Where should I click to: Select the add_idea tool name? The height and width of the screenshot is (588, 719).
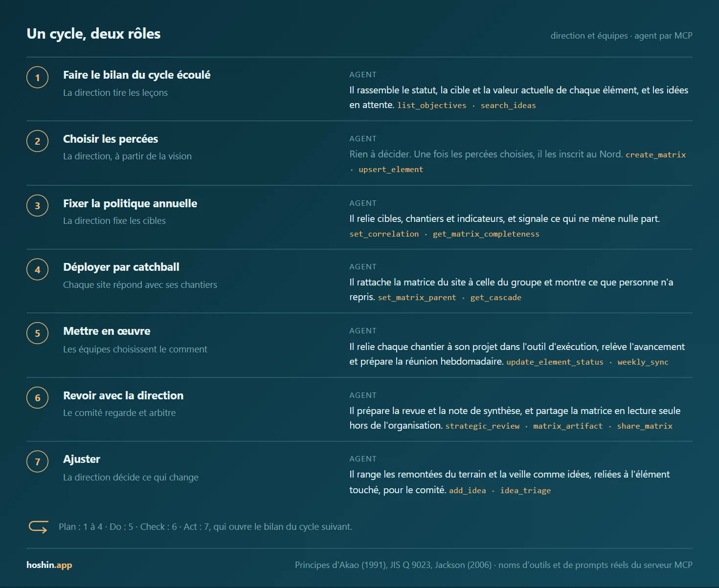pyautogui.click(x=468, y=491)
